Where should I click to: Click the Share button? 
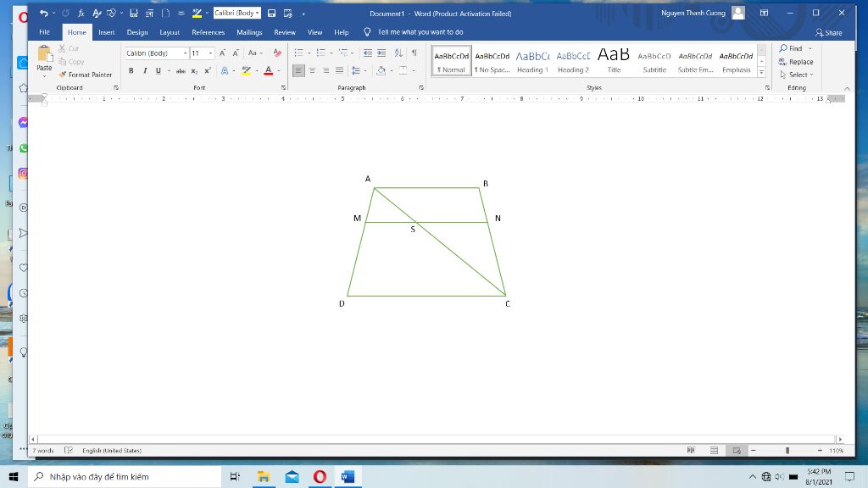point(829,33)
